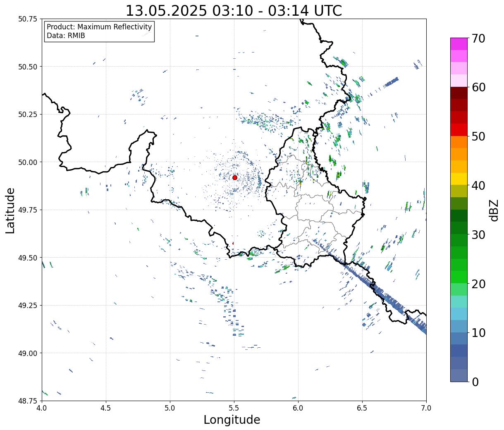Viewport: 504px width, 430px height.
Task: Click the latitude tick label 50.75
Action: 28,19
